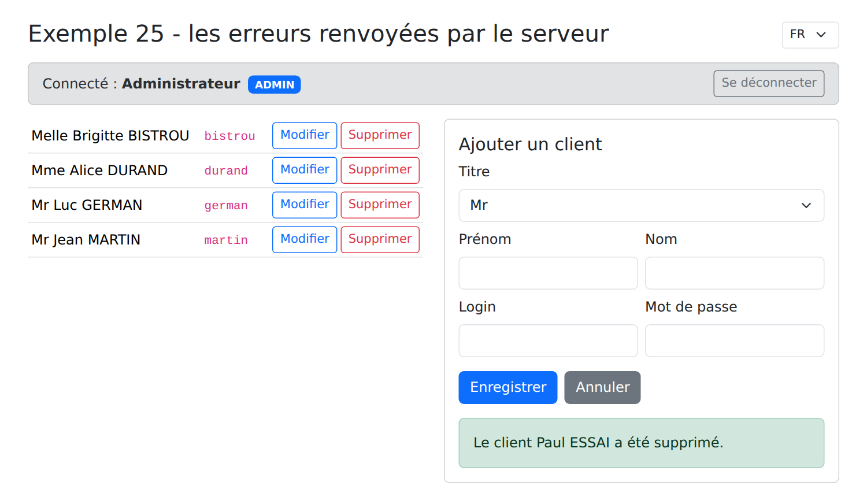Expand the Titre select box

[x=641, y=205]
